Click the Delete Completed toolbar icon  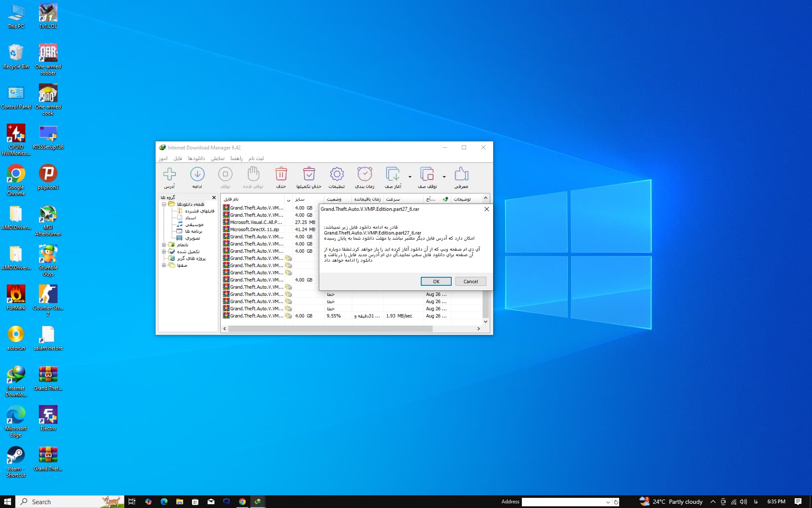point(309,174)
